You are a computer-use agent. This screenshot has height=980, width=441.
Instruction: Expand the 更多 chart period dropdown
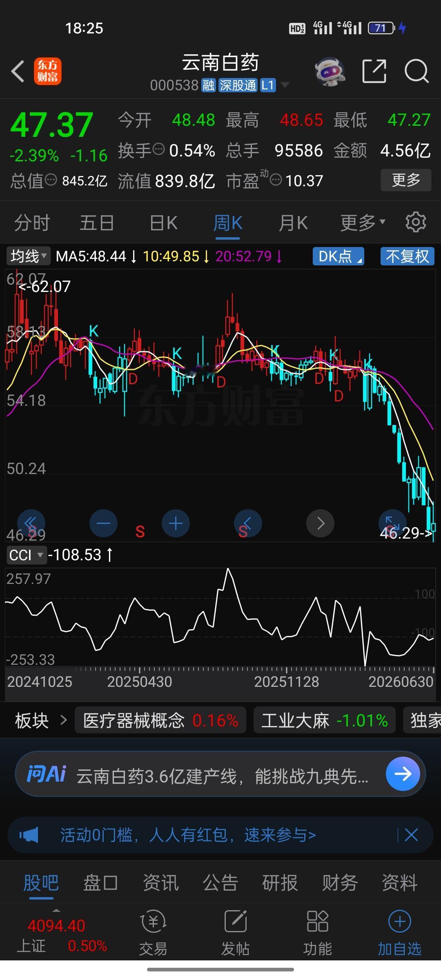[x=363, y=223]
